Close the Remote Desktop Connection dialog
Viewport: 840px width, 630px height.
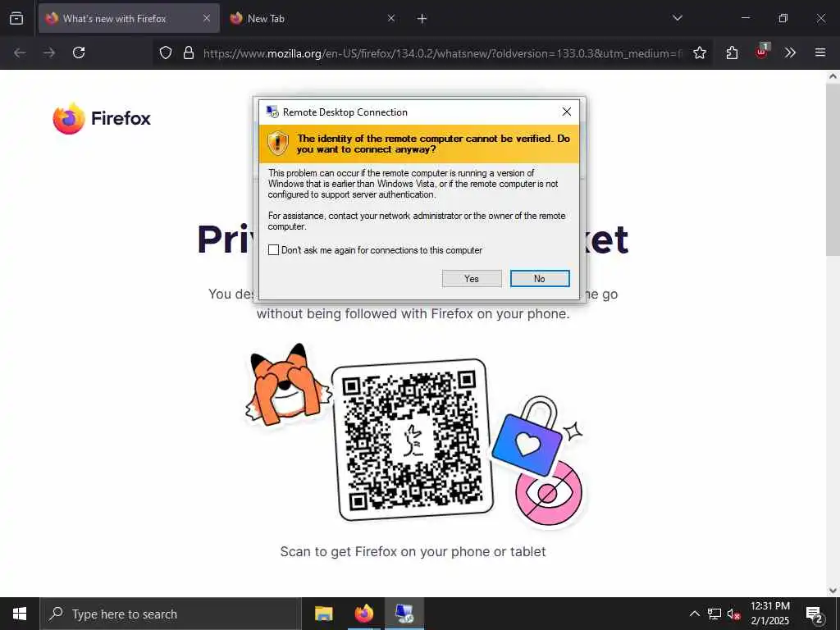566,112
